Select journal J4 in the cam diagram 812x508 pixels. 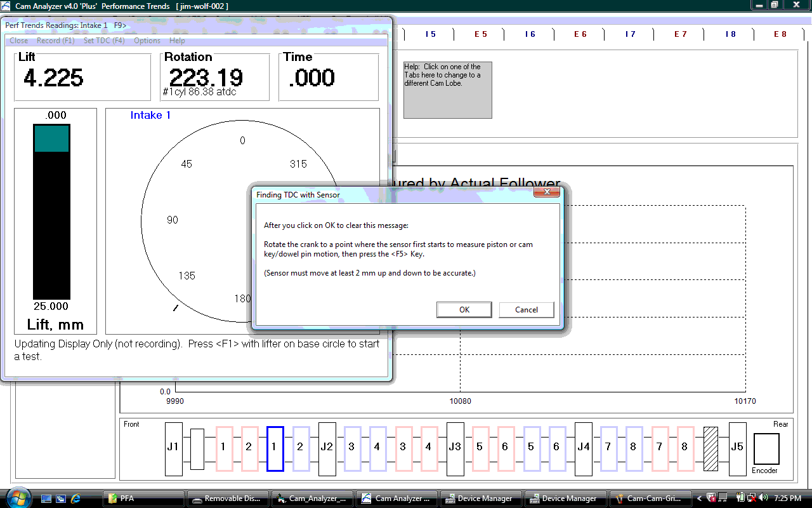(583, 449)
